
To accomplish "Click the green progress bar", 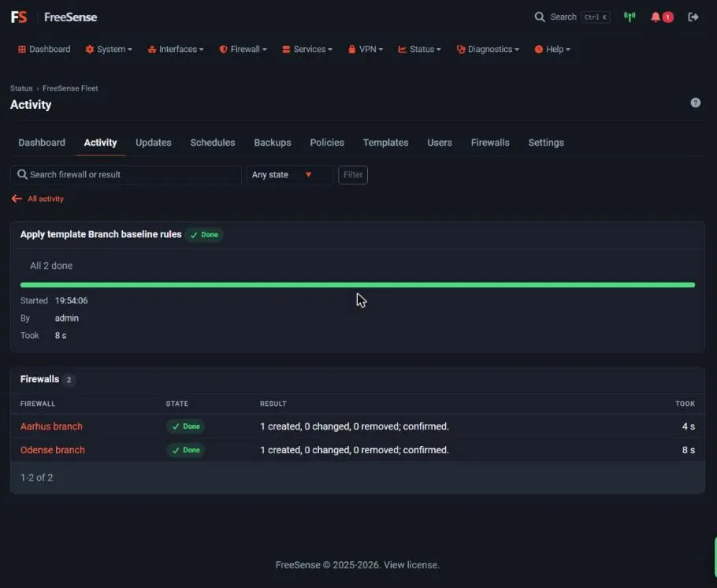I will (x=358, y=285).
